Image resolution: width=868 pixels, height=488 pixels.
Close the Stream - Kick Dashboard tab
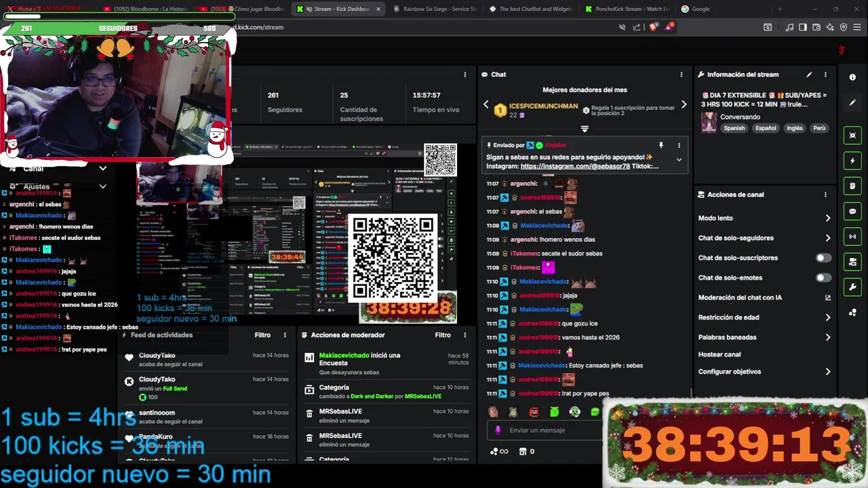(378, 9)
